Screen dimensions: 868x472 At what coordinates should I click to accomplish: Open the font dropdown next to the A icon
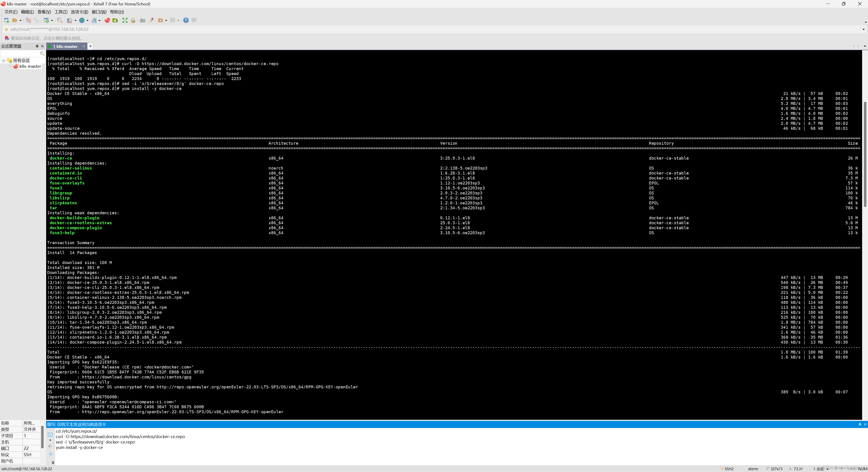(x=100, y=20)
